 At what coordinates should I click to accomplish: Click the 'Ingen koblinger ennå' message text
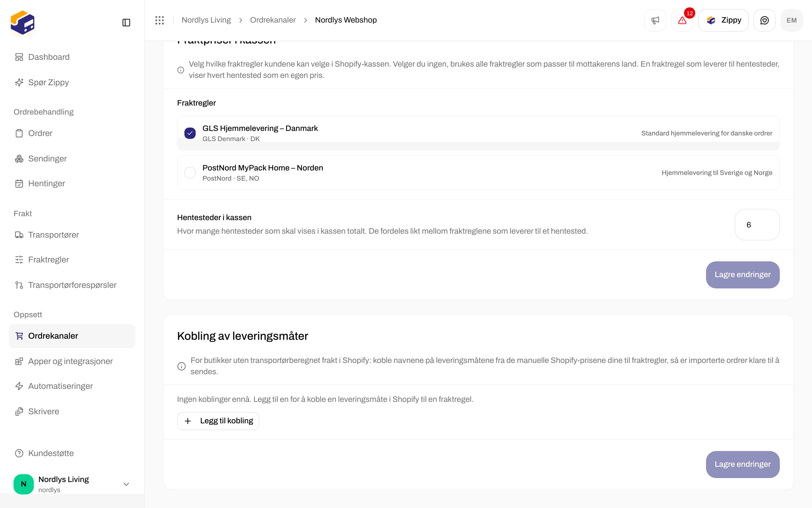(x=325, y=399)
